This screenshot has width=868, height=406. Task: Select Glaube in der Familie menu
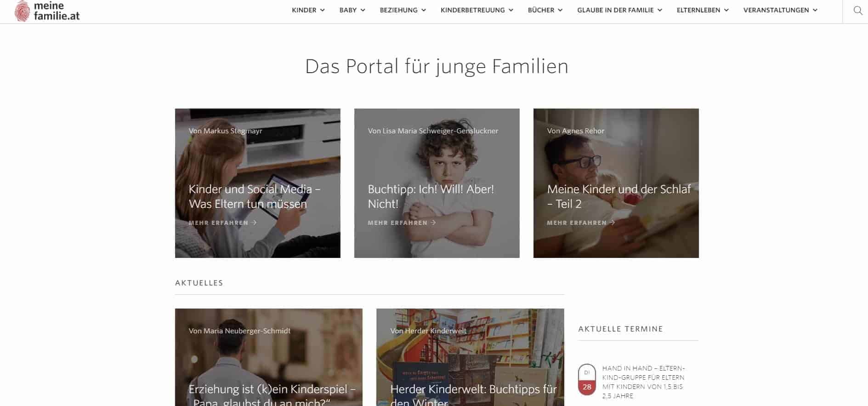[x=619, y=10]
